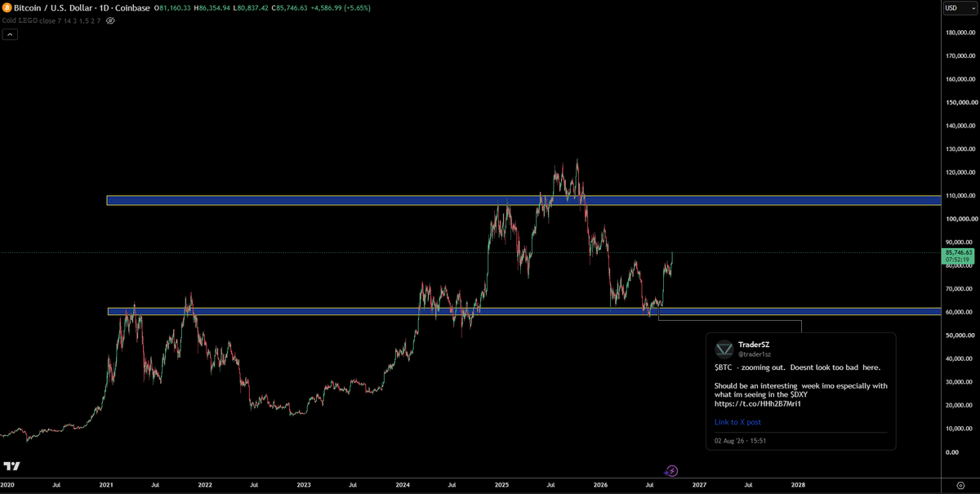Click the 180,000.00 price axis label
Image resolution: width=980 pixels, height=494 pixels.
959,33
